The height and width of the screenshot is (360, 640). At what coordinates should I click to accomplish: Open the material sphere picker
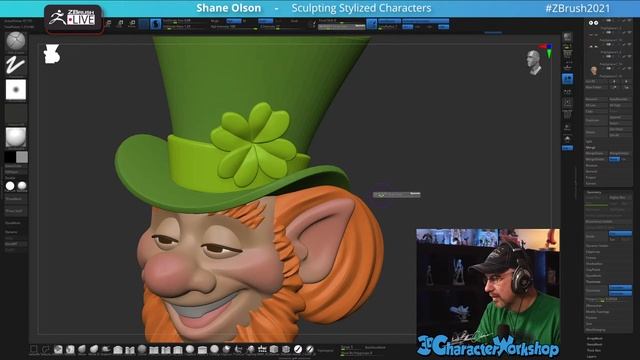pos(16,137)
